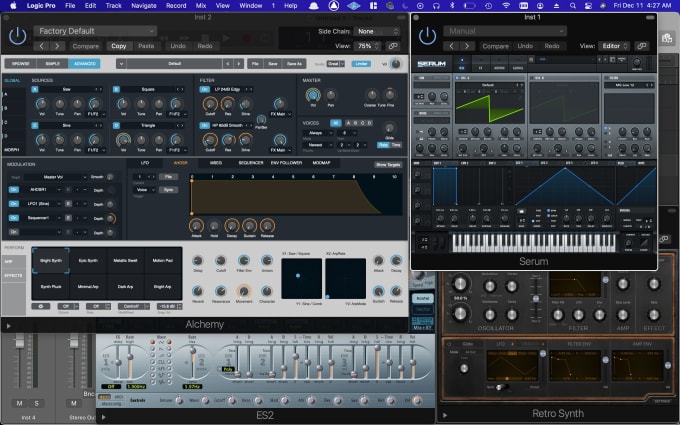Click the Movement perform knob in Alchemy
Image resolution: width=680 pixels, height=425 pixels.
tap(244, 291)
